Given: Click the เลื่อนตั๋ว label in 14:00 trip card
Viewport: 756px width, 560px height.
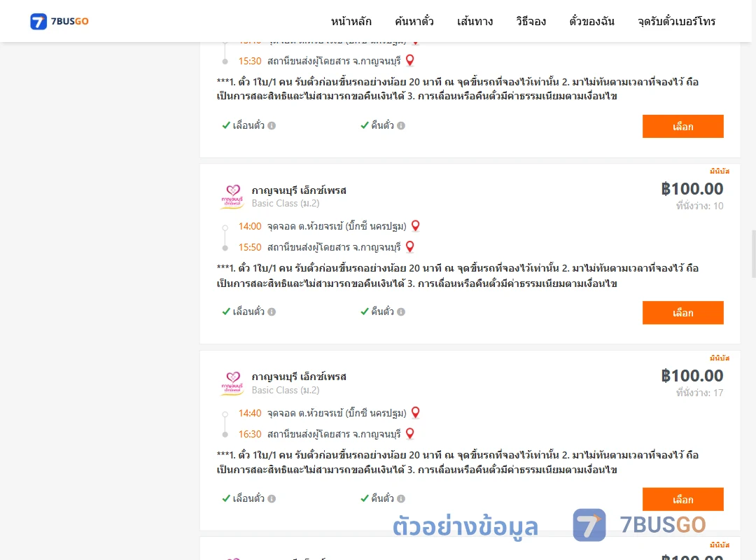Looking at the screenshot, I should (248, 311).
